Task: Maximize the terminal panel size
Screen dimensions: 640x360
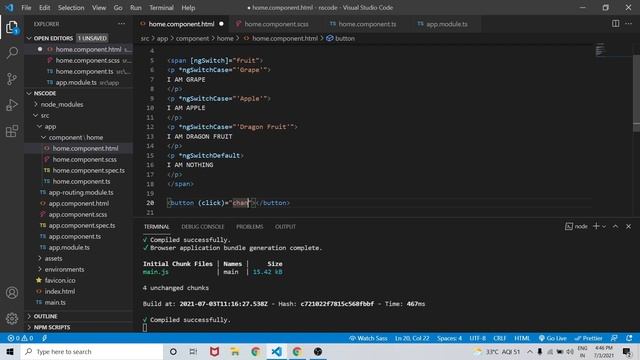Action: tap(615, 226)
